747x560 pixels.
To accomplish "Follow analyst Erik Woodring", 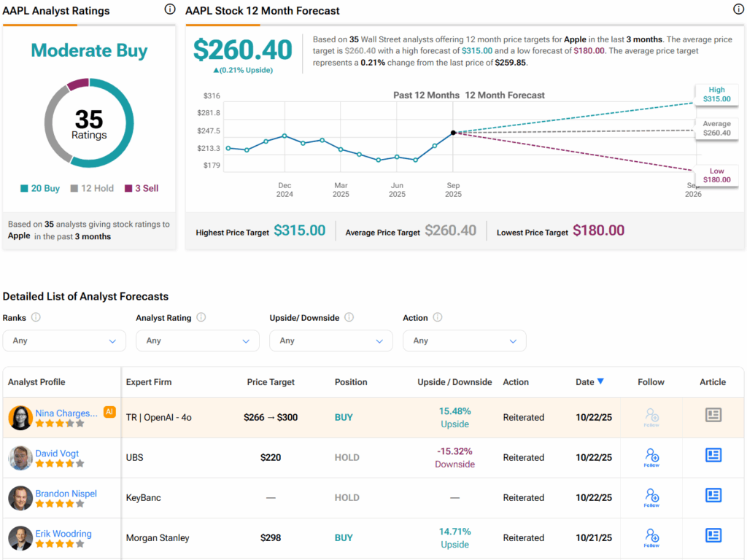I will [652, 537].
